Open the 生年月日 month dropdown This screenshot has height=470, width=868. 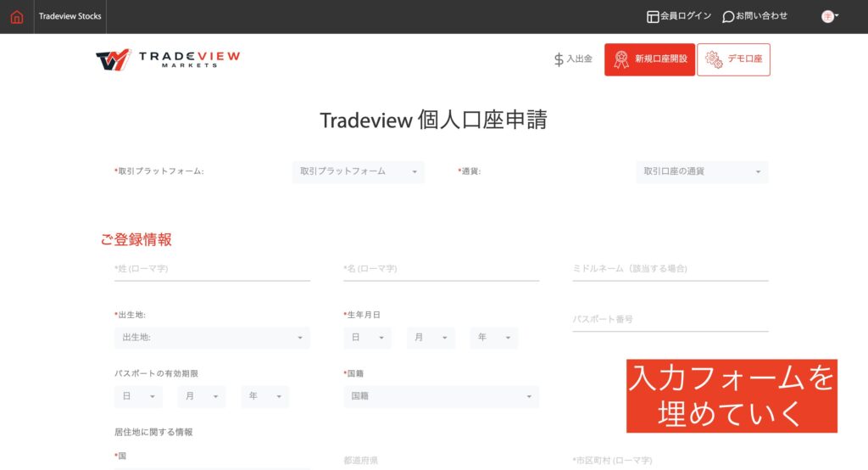click(x=431, y=338)
